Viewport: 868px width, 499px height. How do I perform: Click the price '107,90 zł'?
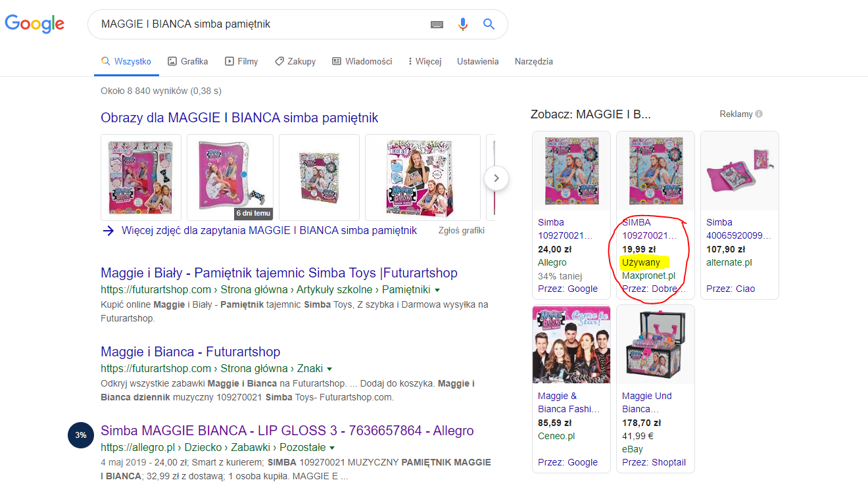pos(726,249)
